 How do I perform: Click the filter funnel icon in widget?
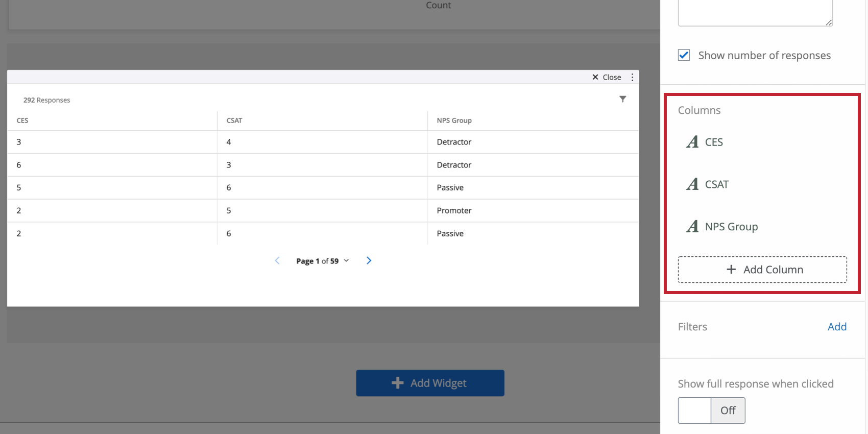click(622, 99)
